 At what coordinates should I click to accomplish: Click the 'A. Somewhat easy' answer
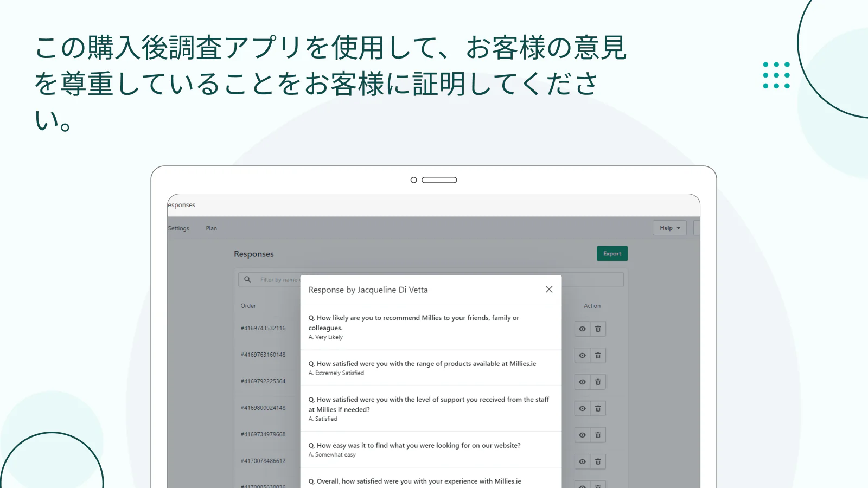pos(332,455)
